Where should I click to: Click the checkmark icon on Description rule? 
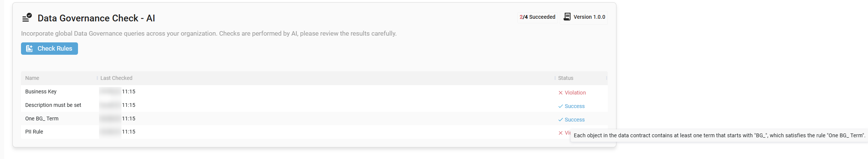point(561,106)
